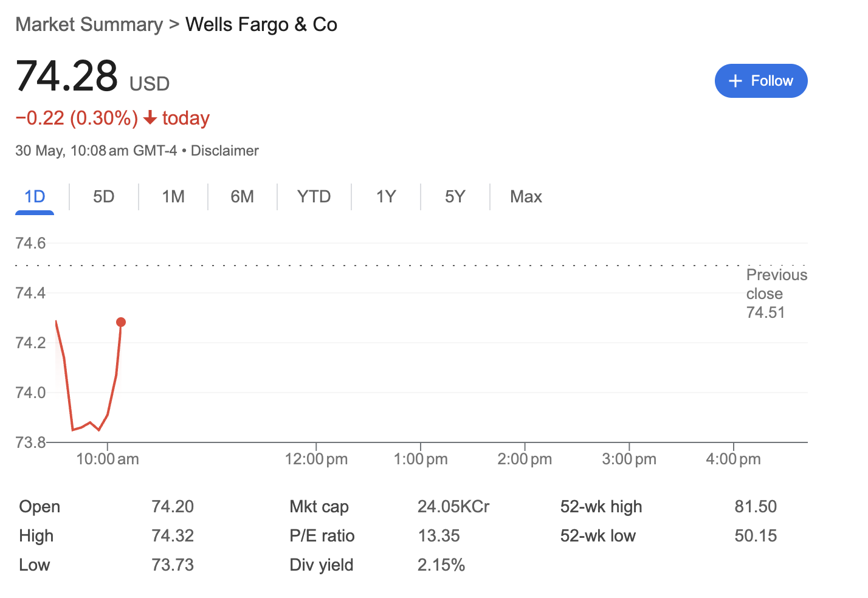Click the red down arrow next to today
The image size is (868, 598).
150,118
